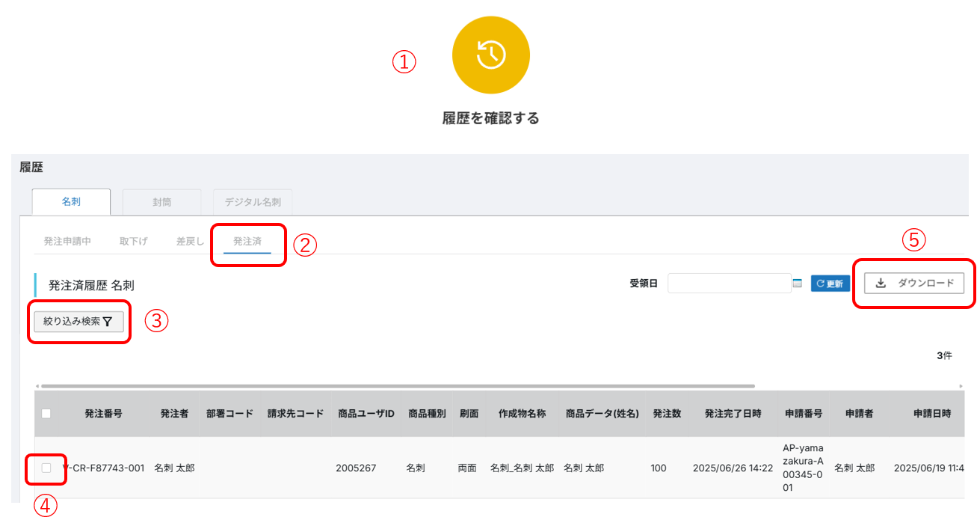Click the download arrow icon
The image size is (980, 523).
[881, 283]
